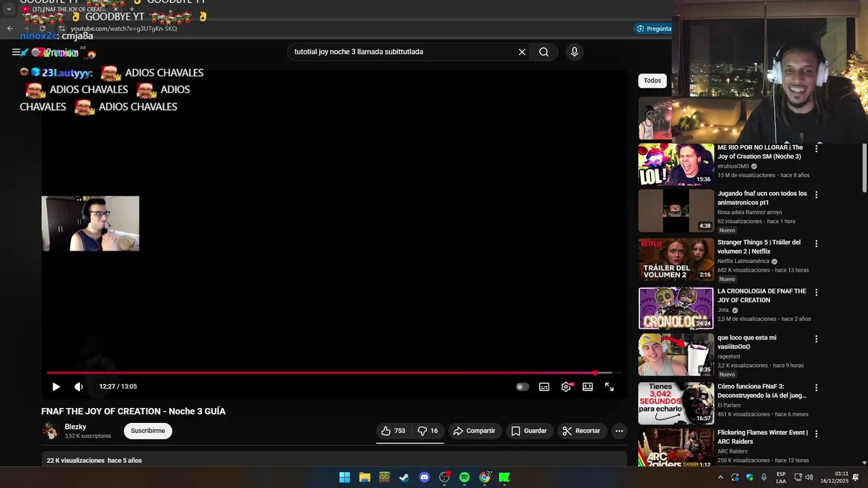
Task: Open options menu for LA CRONOLOGIA DE FNAF
Action: (816, 292)
